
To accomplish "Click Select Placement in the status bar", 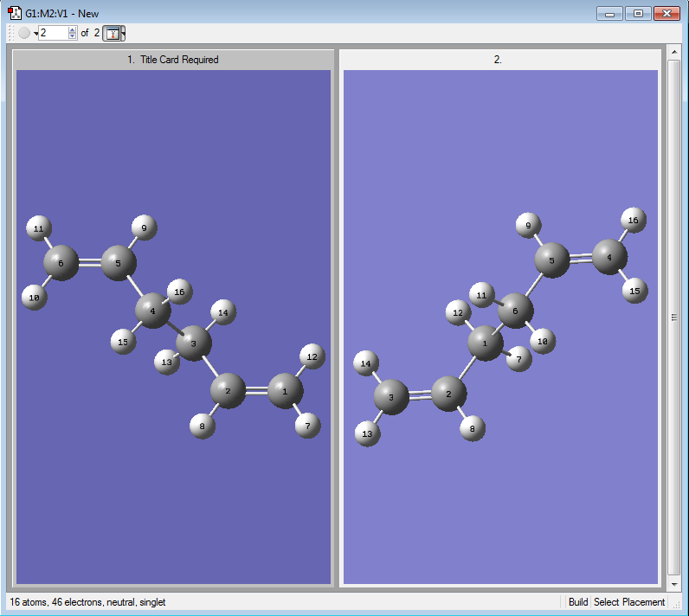I will (629, 602).
